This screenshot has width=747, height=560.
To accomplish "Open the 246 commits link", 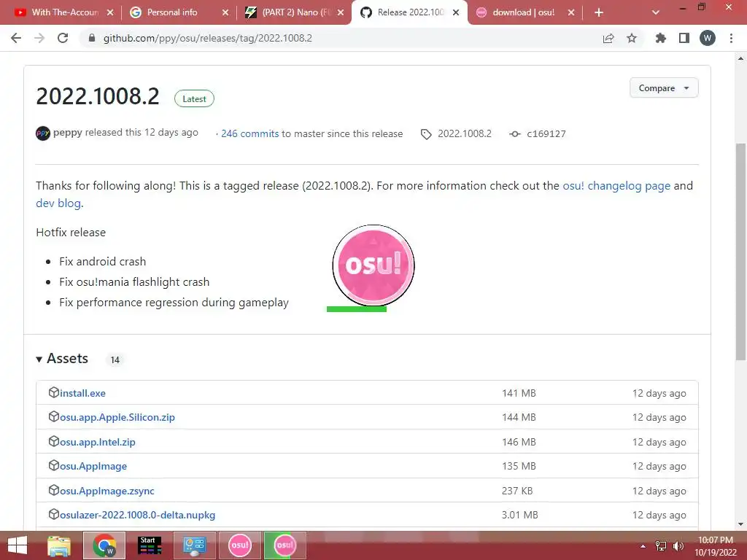I will click(249, 134).
